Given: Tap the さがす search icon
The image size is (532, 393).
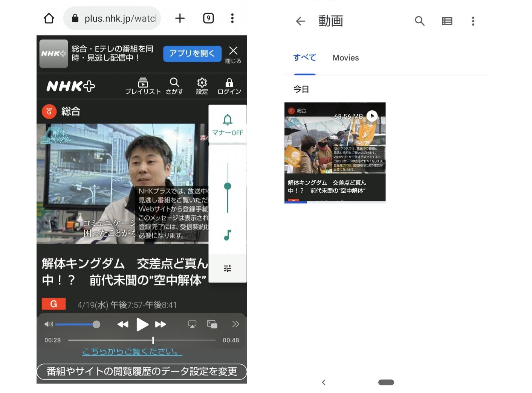Looking at the screenshot, I should tap(174, 86).
